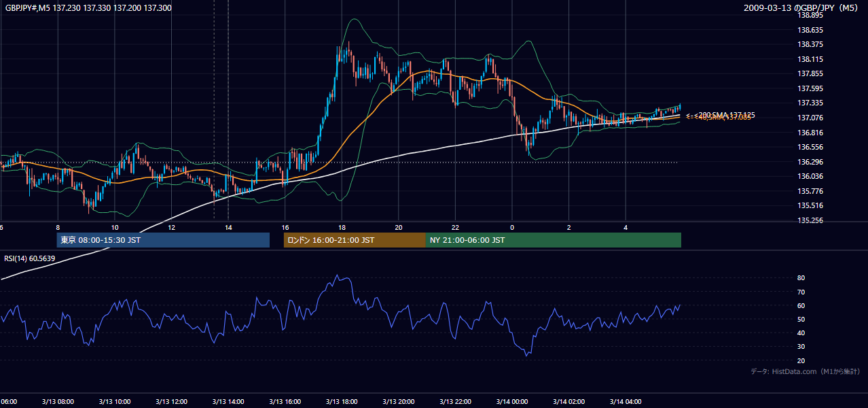Click bottom time label 3/13 22:00
Viewport: 868px width, 408px height.
[x=455, y=402]
